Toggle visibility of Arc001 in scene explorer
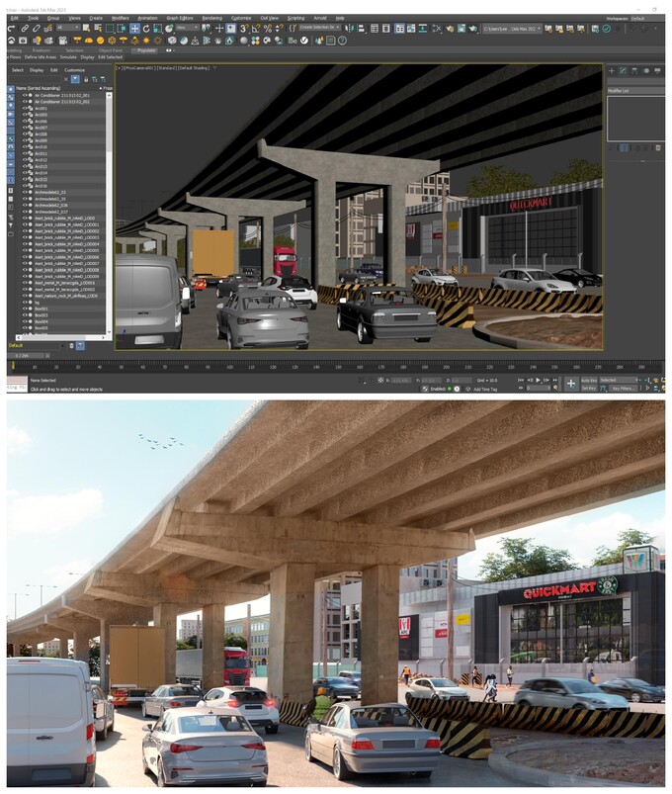The width and height of the screenshot is (672, 794). tap(25, 108)
